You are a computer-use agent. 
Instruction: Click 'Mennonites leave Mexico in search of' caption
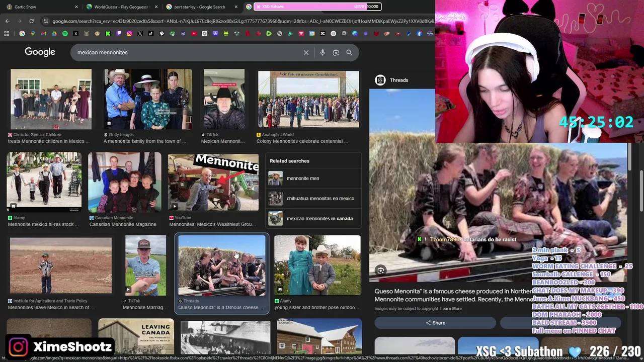[x=51, y=307]
